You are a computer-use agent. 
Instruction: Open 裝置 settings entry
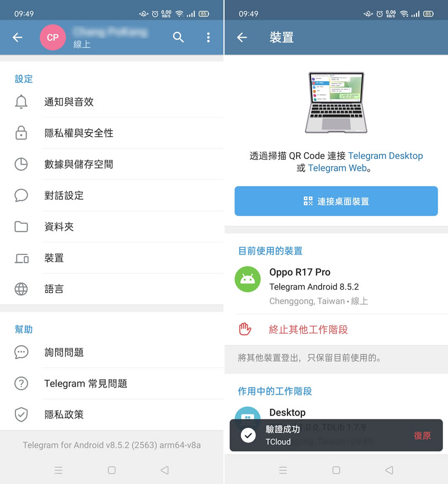point(111,258)
